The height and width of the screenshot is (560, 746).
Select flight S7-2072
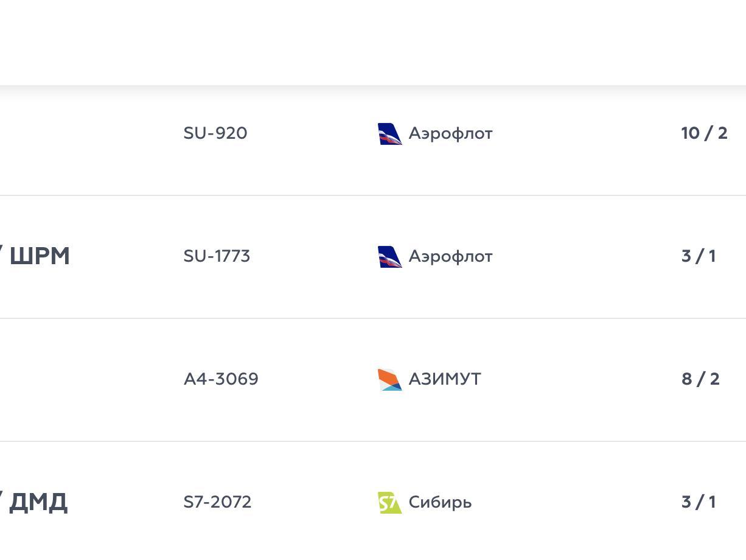click(217, 502)
